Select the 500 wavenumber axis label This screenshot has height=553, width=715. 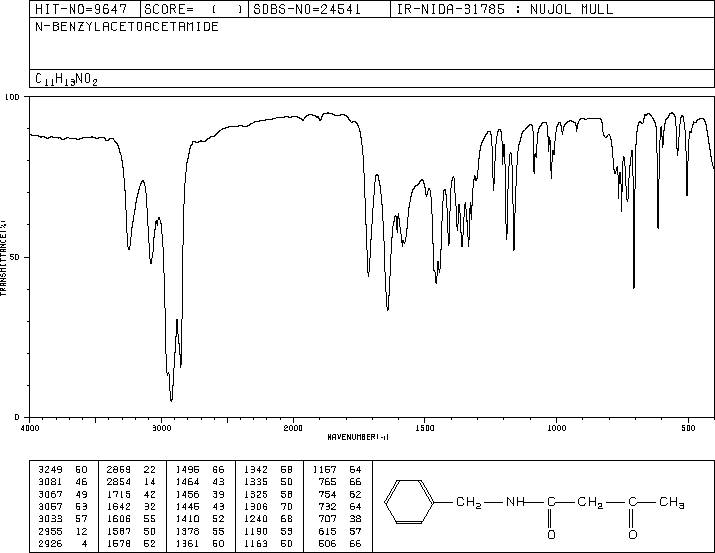688,428
